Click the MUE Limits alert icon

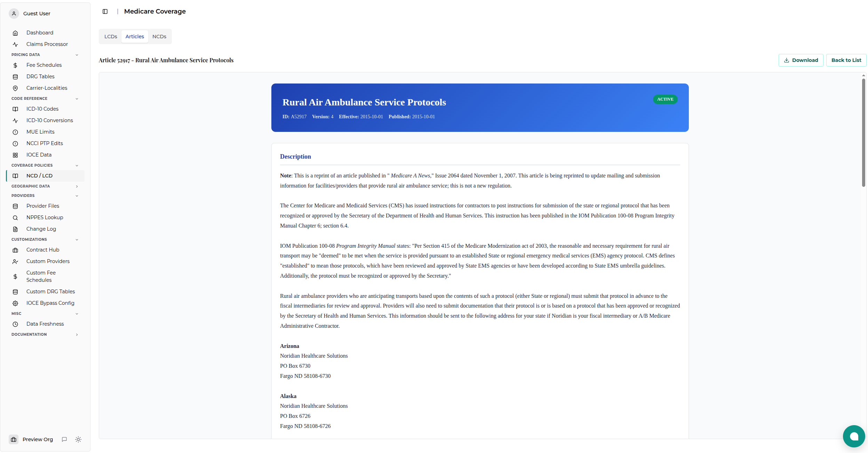click(x=15, y=132)
